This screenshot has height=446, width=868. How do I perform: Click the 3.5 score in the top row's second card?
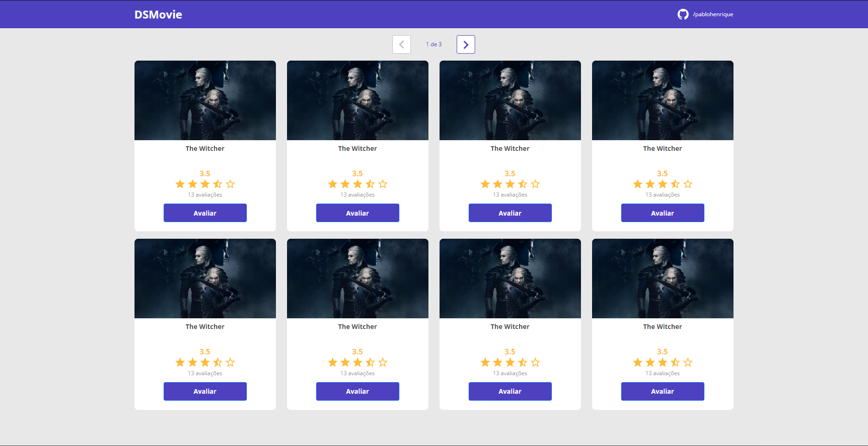pyautogui.click(x=357, y=173)
